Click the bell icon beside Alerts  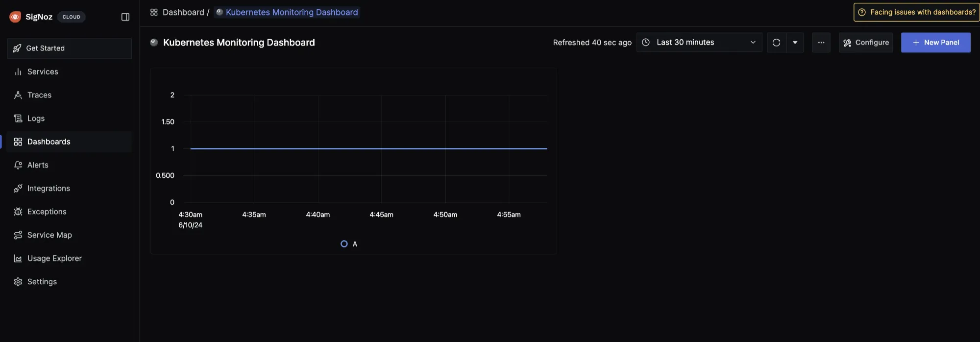(x=18, y=165)
